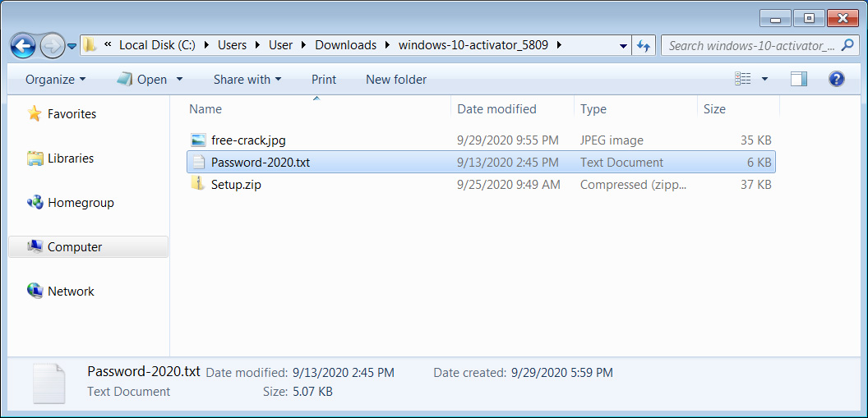Minimize the Explorer window
Viewport: 868px width, 418px height.
pyautogui.click(x=775, y=19)
